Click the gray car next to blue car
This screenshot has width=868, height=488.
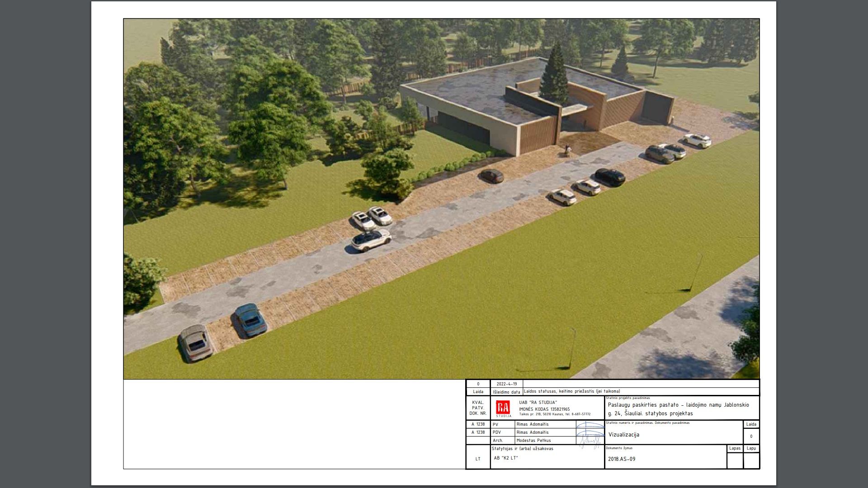click(195, 343)
